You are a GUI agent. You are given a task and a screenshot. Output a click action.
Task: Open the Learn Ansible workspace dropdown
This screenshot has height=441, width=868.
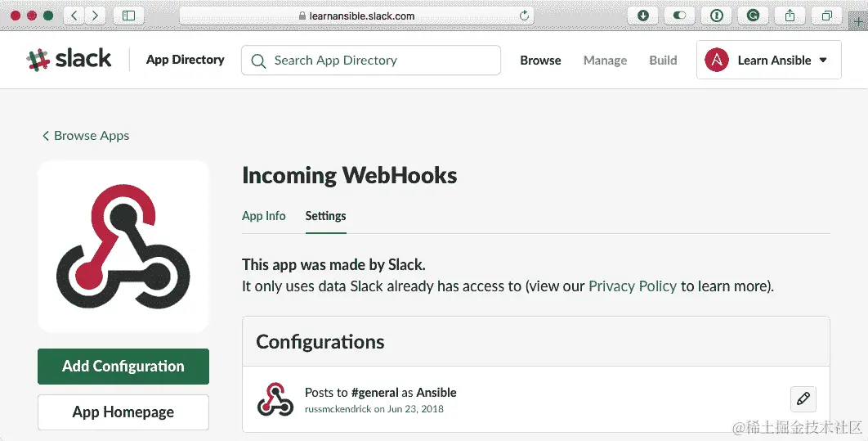(768, 60)
